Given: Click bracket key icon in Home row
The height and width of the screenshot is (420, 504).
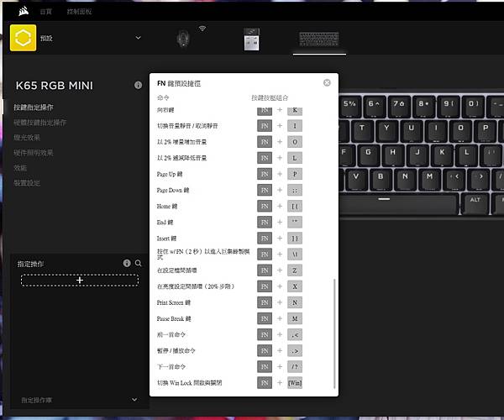Looking at the screenshot, I should pos(295,206).
